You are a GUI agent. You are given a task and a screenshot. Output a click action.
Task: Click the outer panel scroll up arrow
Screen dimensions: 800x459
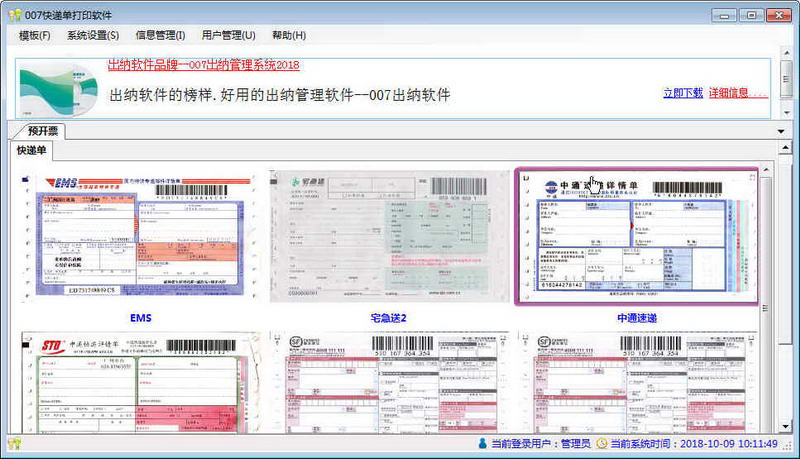click(785, 148)
